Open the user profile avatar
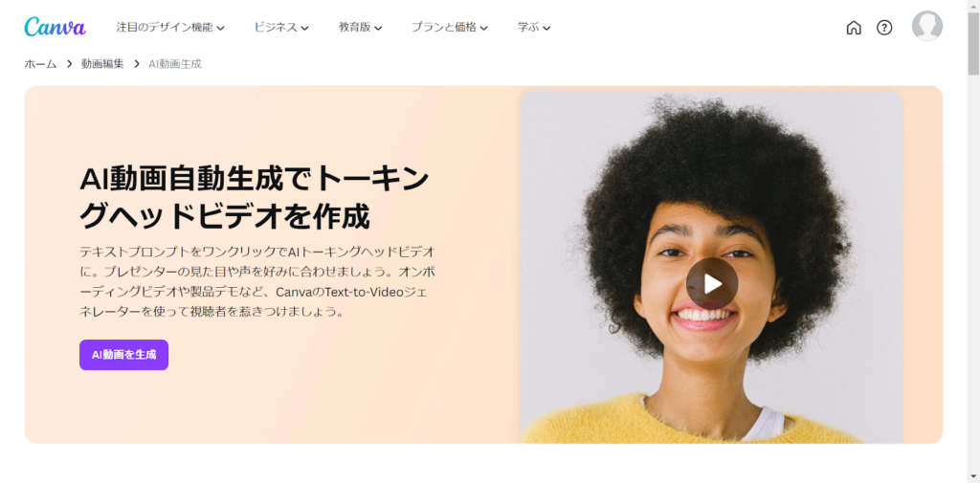 (926, 26)
